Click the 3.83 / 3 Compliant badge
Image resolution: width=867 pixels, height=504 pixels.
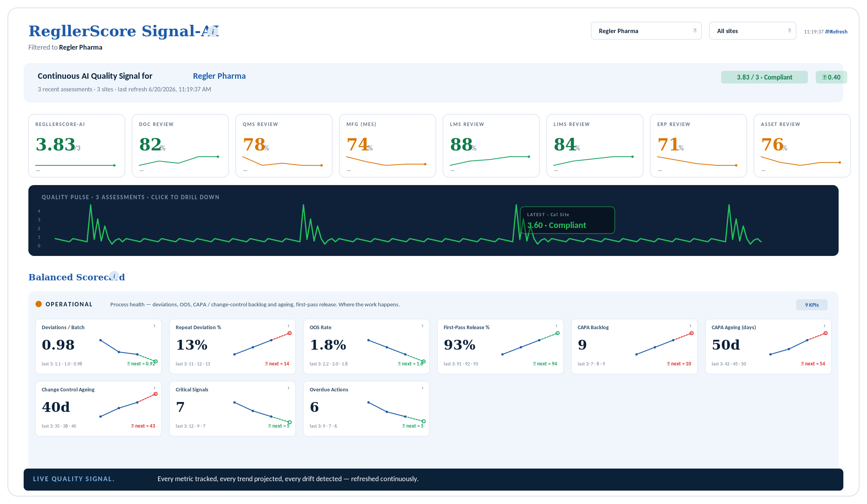tap(765, 77)
